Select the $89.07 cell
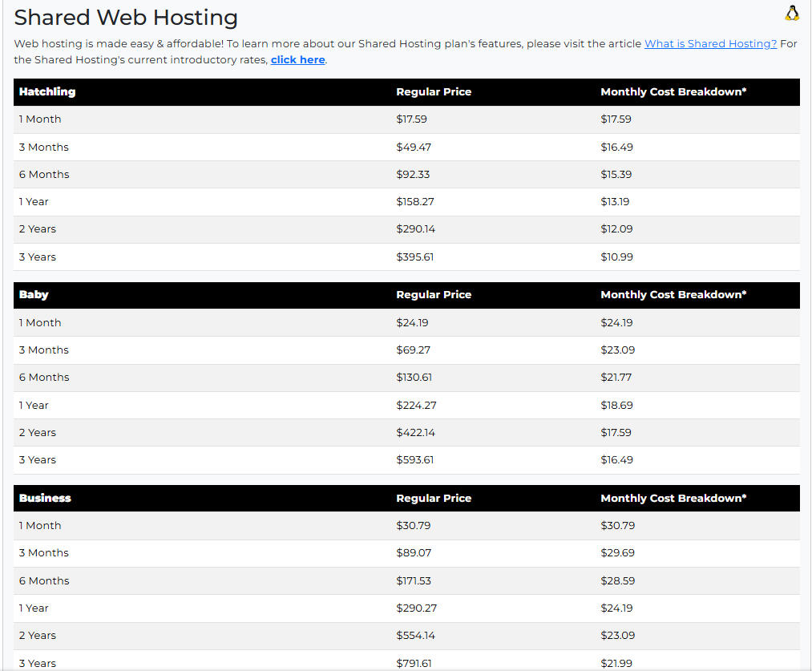This screenshot has height=671, width=812. tap(414, 553)
